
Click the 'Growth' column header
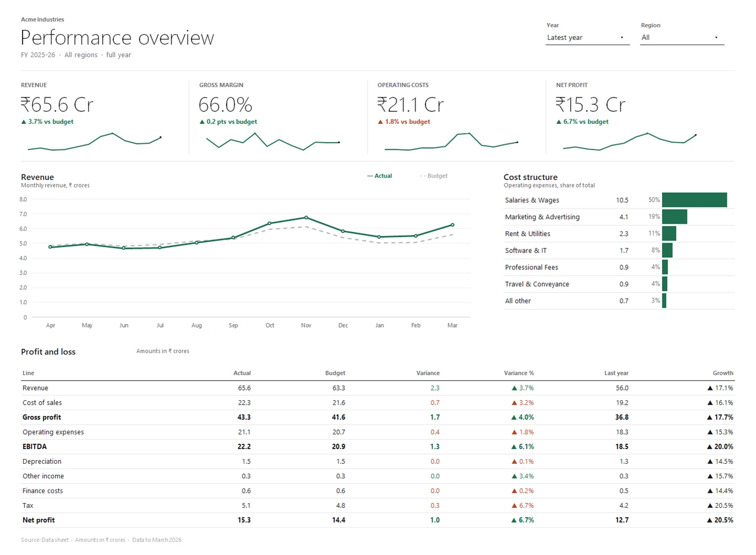tap(723, 373)
